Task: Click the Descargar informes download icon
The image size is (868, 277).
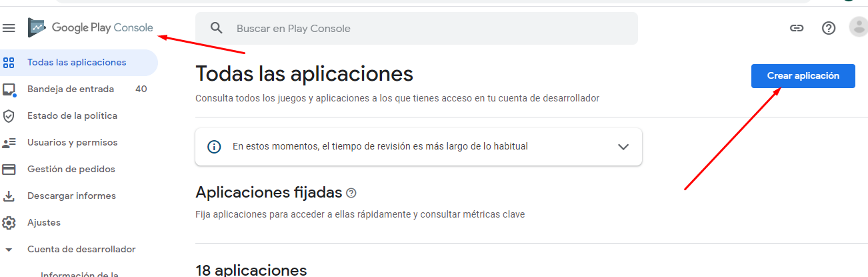Action: (9, 196)
